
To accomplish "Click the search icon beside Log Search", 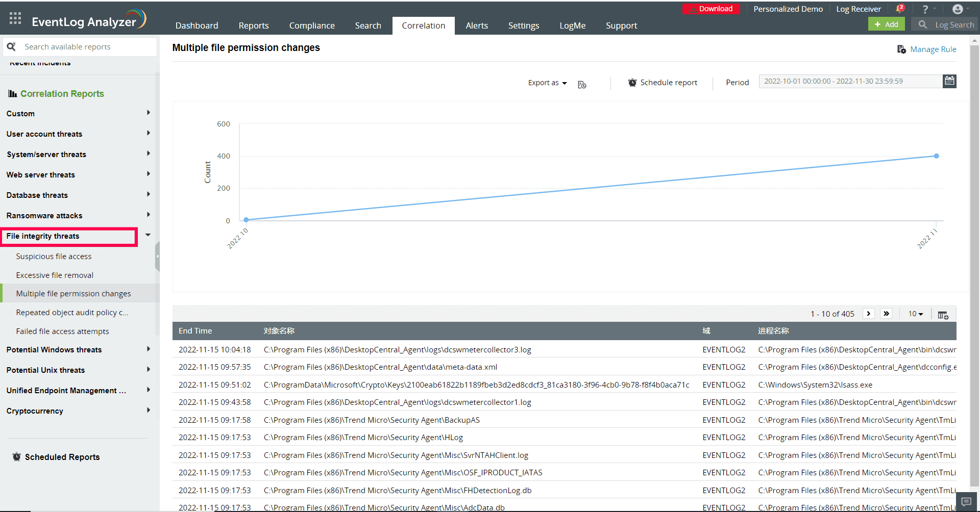I will (922, 24).
